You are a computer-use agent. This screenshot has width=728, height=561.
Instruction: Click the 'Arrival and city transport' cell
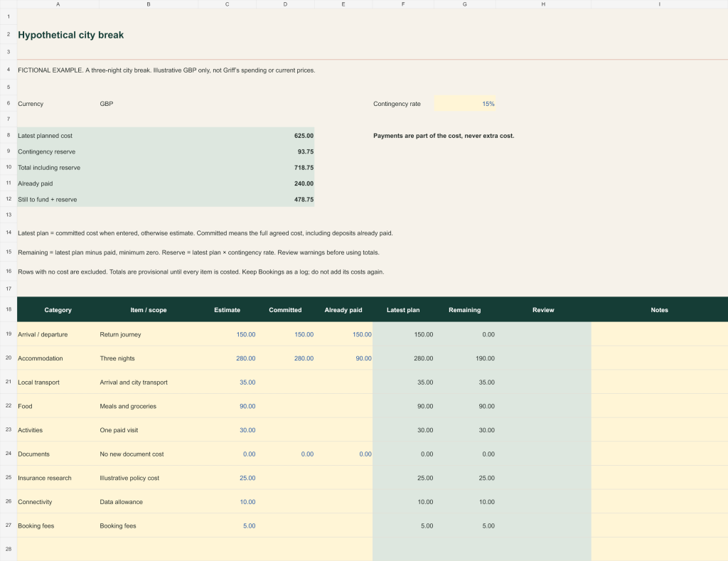[x=149, y=383]
